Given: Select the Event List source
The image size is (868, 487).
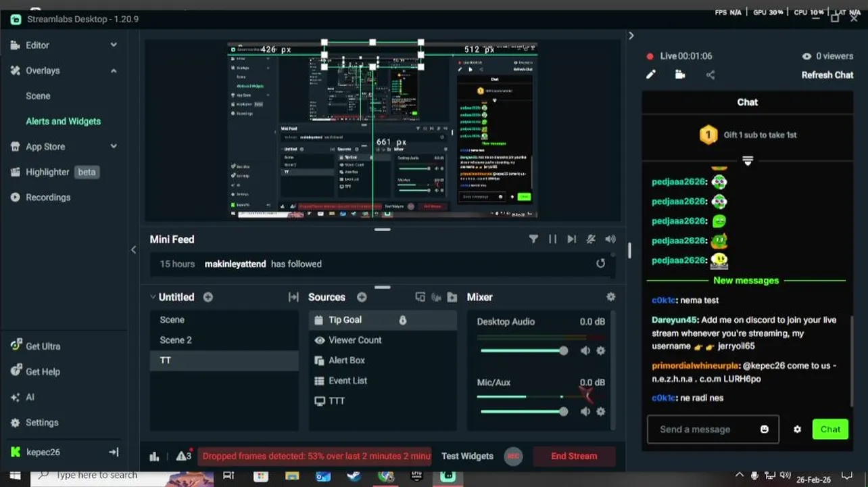Looking at the screenshot, I should (x=383, y=381).
